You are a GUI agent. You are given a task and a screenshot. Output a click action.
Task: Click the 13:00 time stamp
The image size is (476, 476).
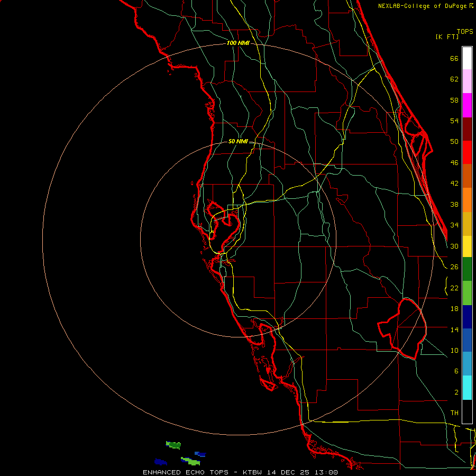click(x=326, y=472)
